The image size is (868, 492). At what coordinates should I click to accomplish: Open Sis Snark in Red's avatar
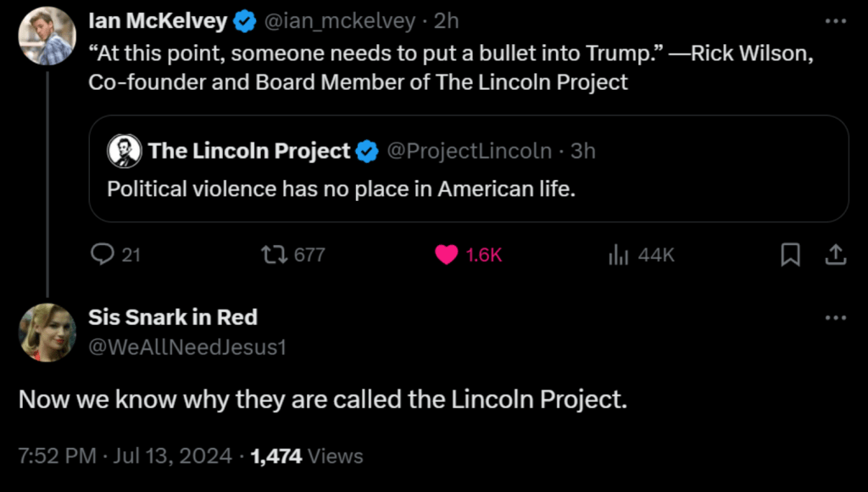47,333
